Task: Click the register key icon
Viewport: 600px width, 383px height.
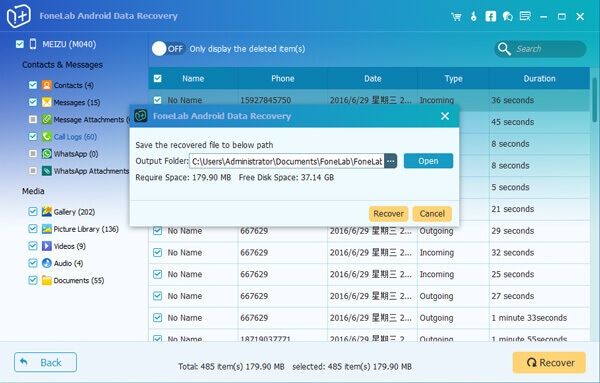Action: click(473, 16)
